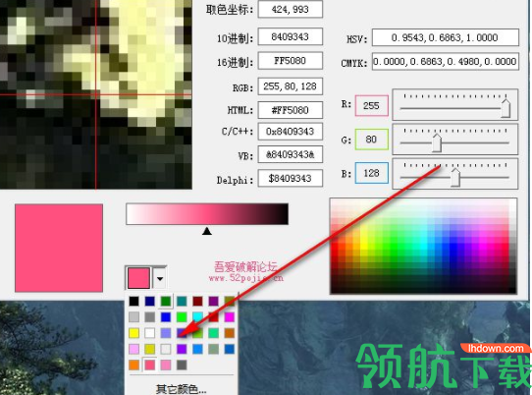Select the light pink-lilac swatch in fourth row

click(x=134, y=349)
